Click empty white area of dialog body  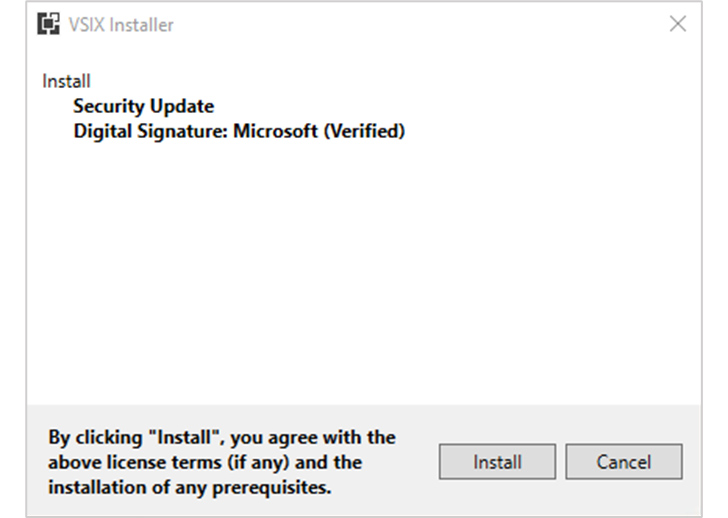pos(364,269)
